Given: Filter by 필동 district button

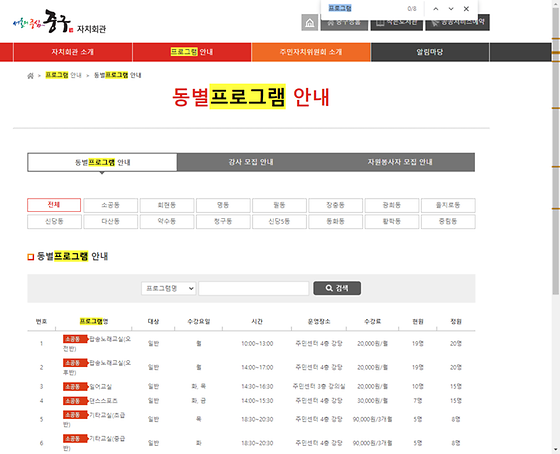Looking at the screenshot, I should pyautogui.click(x=279, y=205).
